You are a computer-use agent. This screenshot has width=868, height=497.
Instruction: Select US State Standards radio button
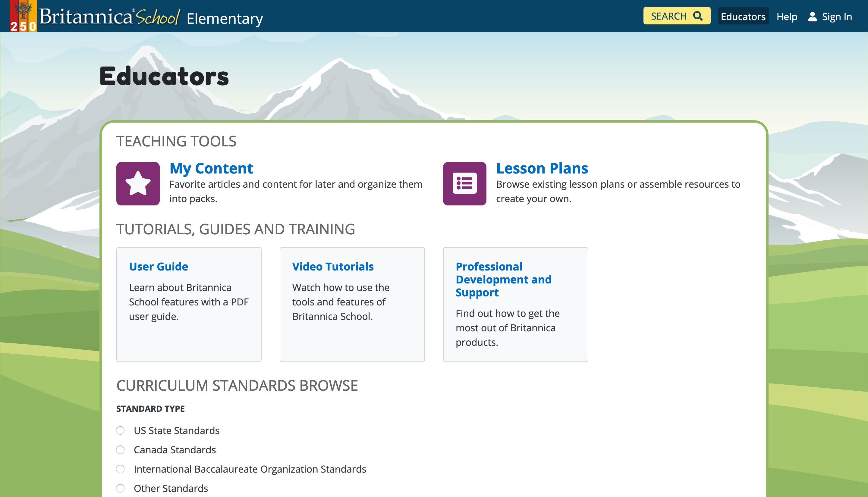(120, 430)
